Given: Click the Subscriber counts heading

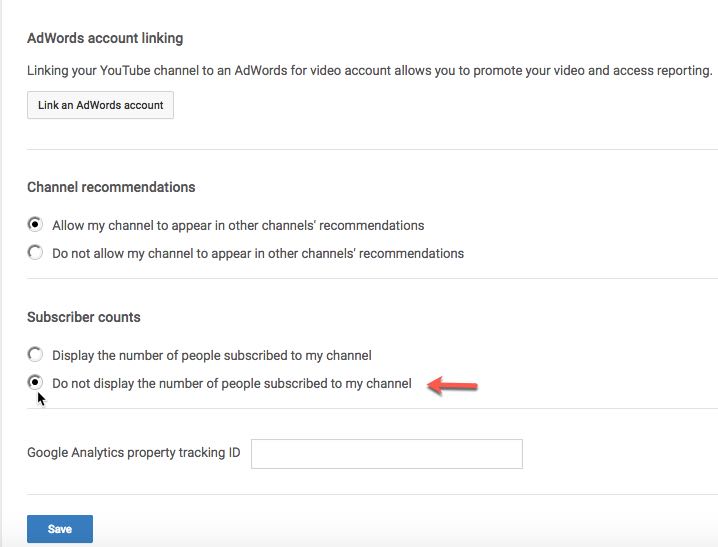Looking at the screenshot, I should tap(84, 317).
